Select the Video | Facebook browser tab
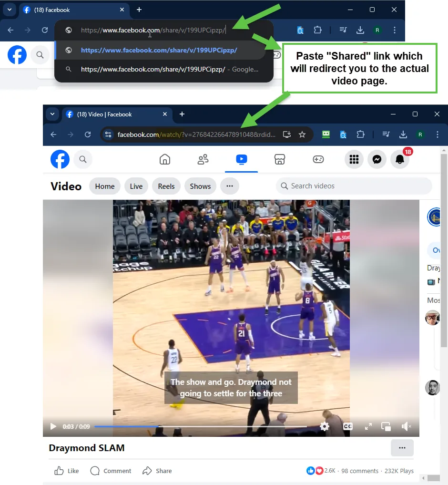 pos(118,114)
